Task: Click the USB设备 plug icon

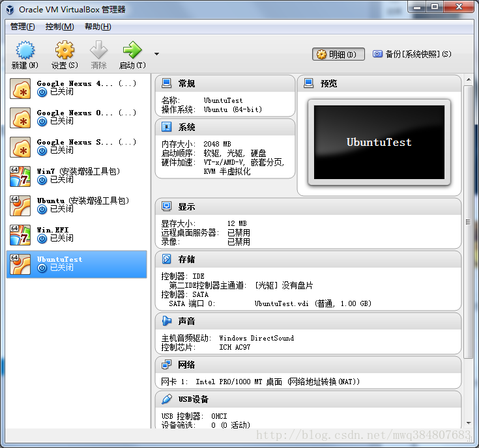Action: 166,399
